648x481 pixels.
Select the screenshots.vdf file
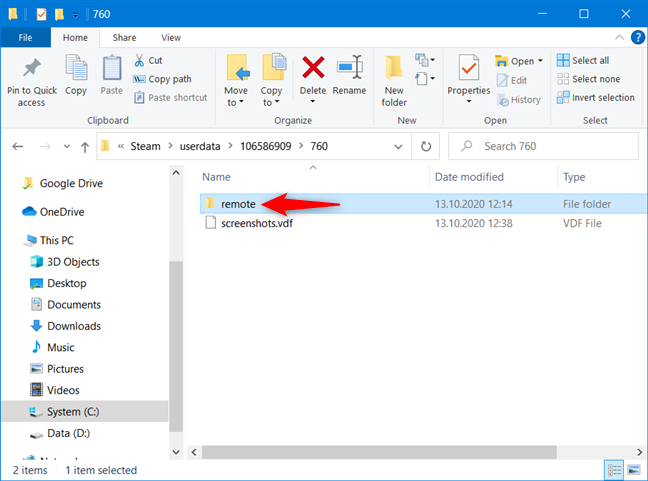tap(256, 223)
